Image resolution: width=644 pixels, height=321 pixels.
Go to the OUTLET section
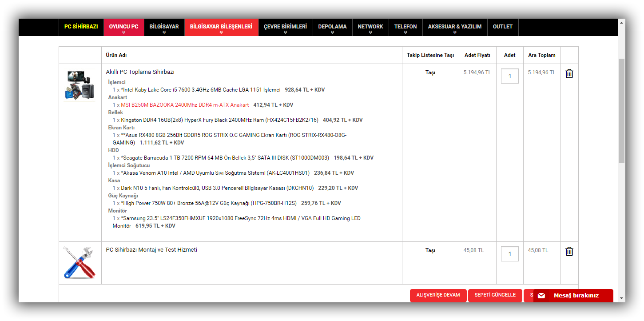tap(503, 27)
